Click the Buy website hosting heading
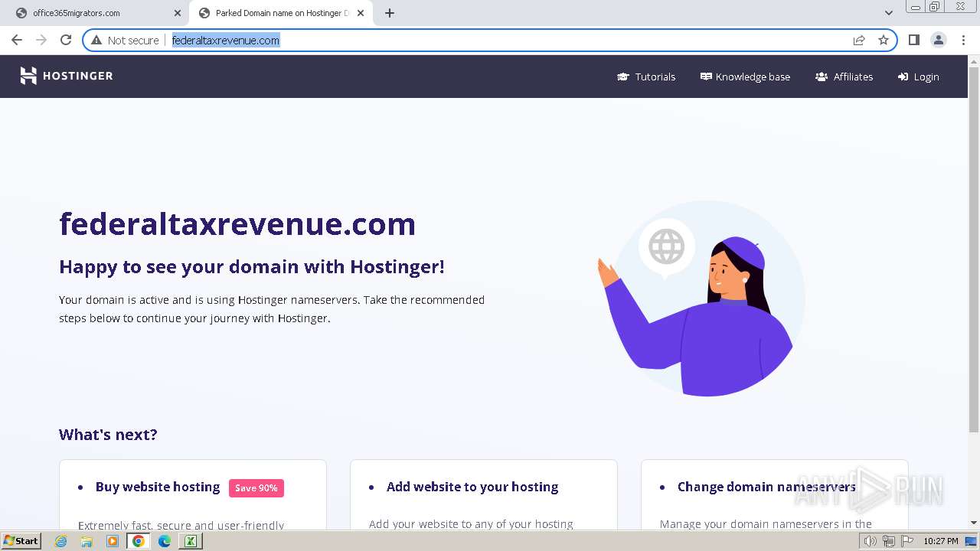Viewport: 980px width, 551px height. coord(158,487)
